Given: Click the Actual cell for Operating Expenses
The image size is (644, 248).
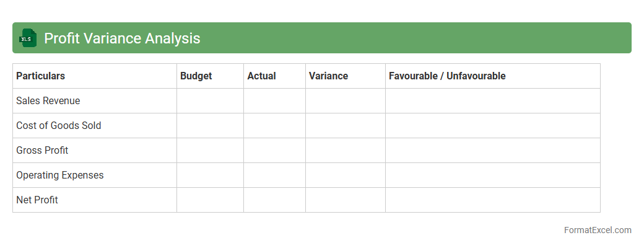Looking at the screenshot, I should point(274,175).
